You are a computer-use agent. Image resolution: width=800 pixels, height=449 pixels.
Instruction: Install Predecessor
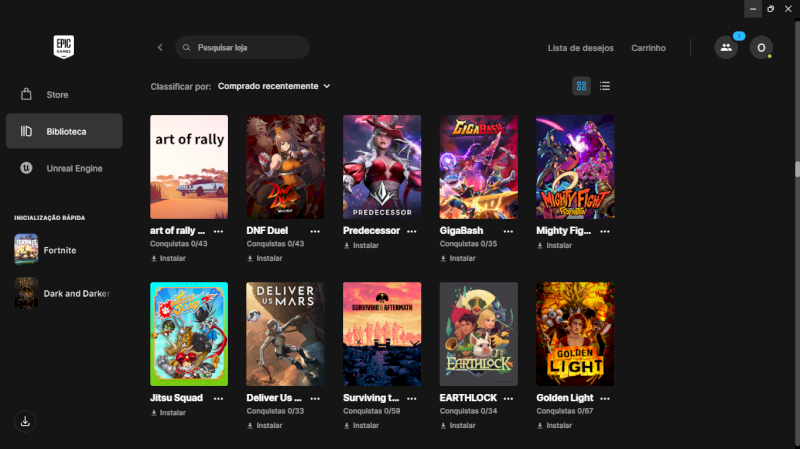coord(361,245)
